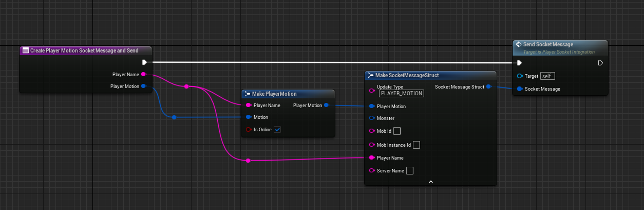Click the lower pink Player Name reroute node
Image resolution: width=644 pixels, height=210 pixels.
(x=248, y=161)
